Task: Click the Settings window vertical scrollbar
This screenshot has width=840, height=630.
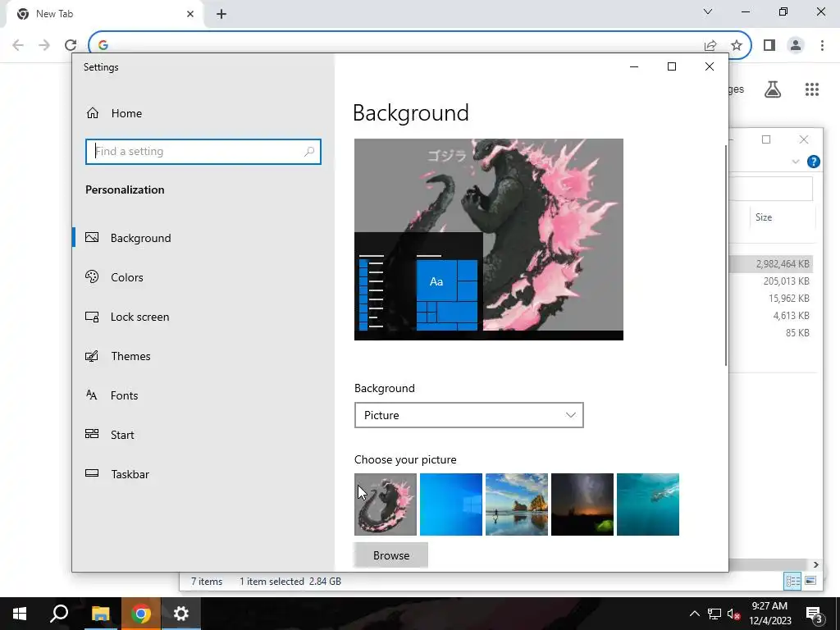Action: (x=726, y=254)
